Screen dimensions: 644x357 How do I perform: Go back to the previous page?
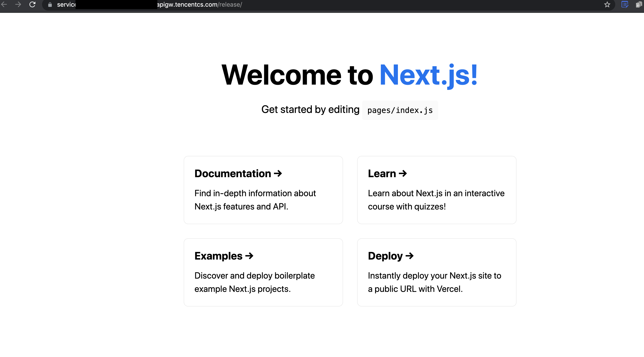4,4
